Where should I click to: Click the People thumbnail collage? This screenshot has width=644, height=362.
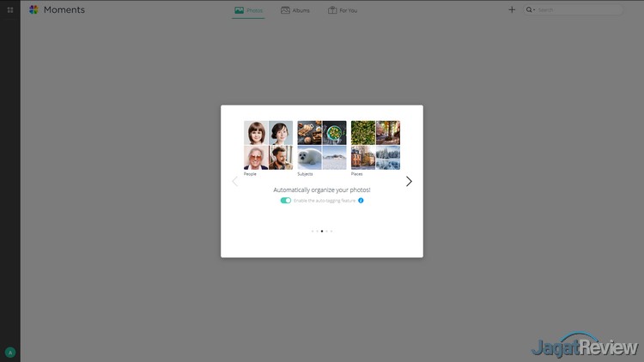pos(268,145)
